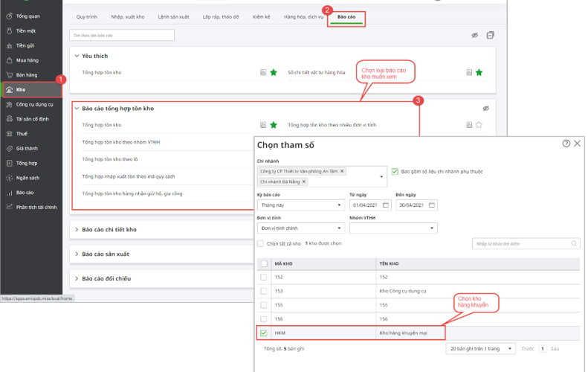Remove the Chi nhánh Đà Nẵng tag
Viewport: 588px width, 372px height.
304,182
